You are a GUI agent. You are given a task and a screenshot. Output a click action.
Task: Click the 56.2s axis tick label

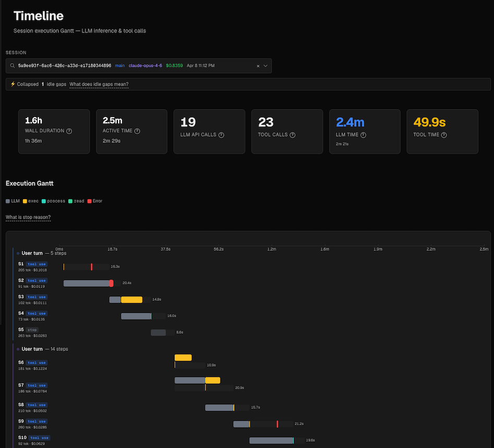click(219, 249)
